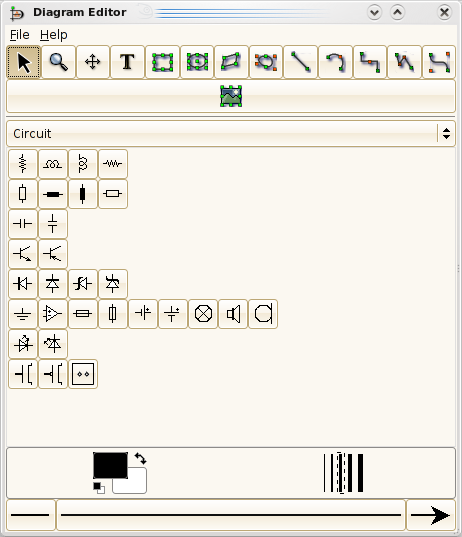Pick the speaker symbol
Image resolution: width=462 pixels, height=537 pixels.
233,314
